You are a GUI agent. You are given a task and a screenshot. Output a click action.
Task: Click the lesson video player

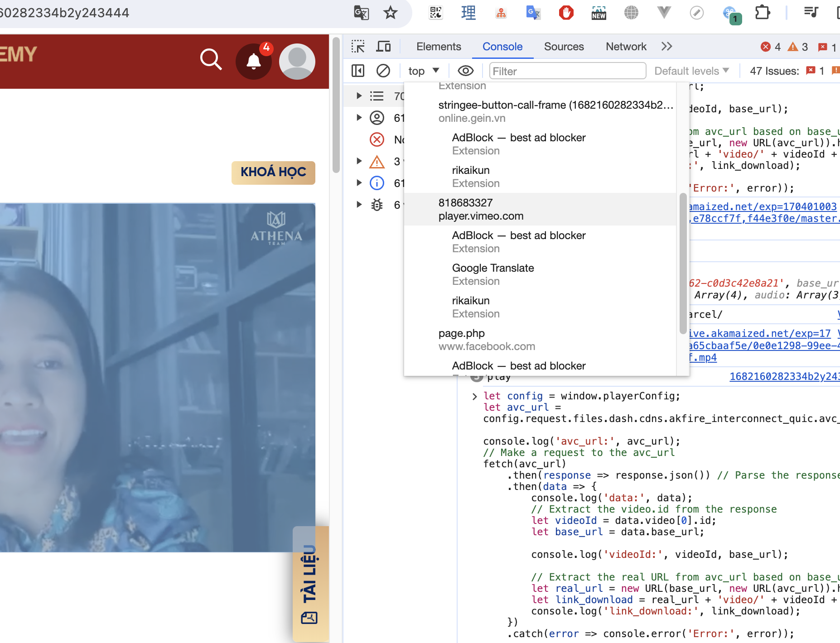point(158,378)
